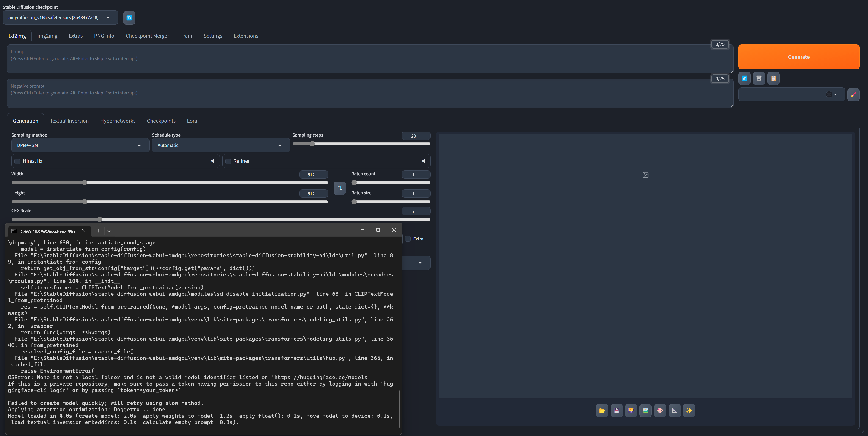Select the Lora sub-tab

coord(192,121)
